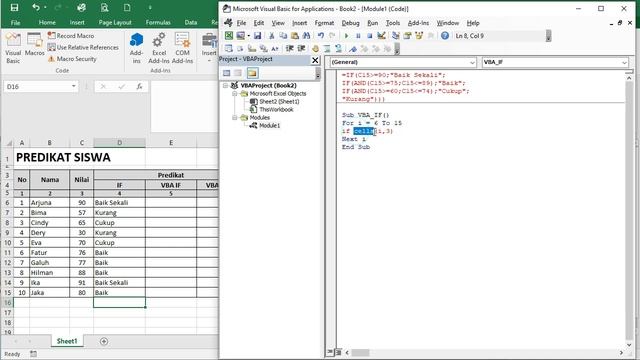Click the Reset (stop) icon
Screen dimensions: 640x360
pos(369,36)
